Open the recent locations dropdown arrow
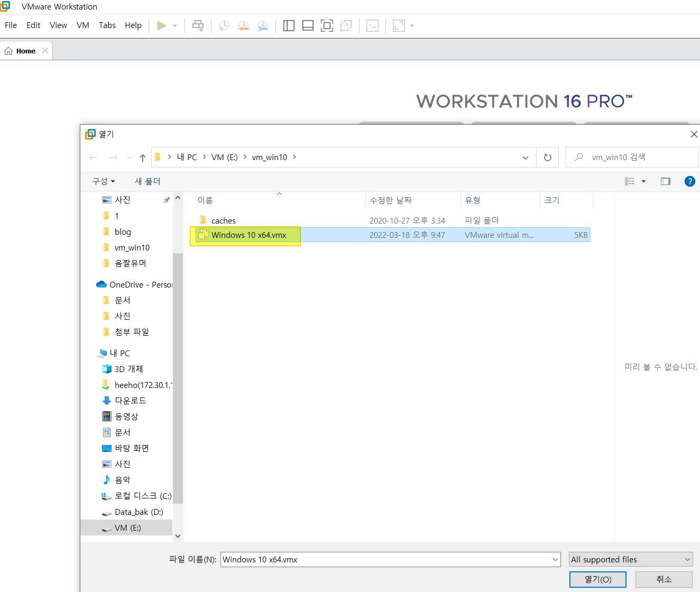The height and width of the screenshot is (592, 700). tap(129, 158)
